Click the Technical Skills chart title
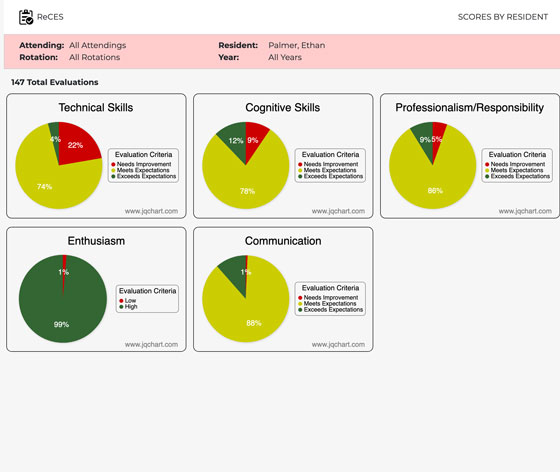 tap(96, 107)
